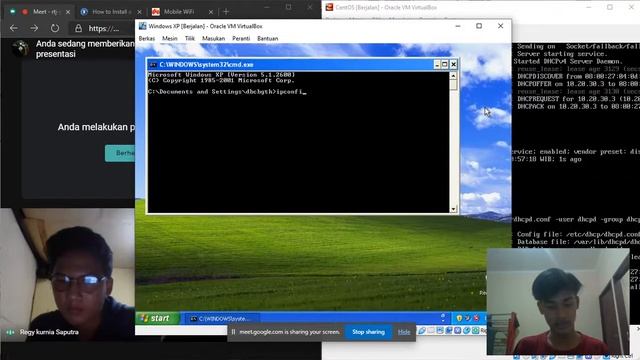This screenshot has width=640, height=360.
Task: Switch to the Meet browser tab
Action: [x=40, y=12]
